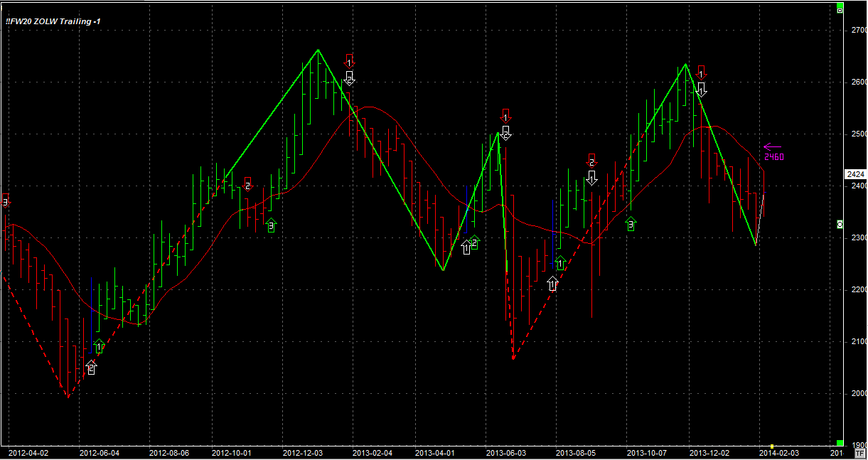Click white down arrow under red 1 near 2013-02-04
The width and height of the screenshot is (868, 460).
[349, 77]
